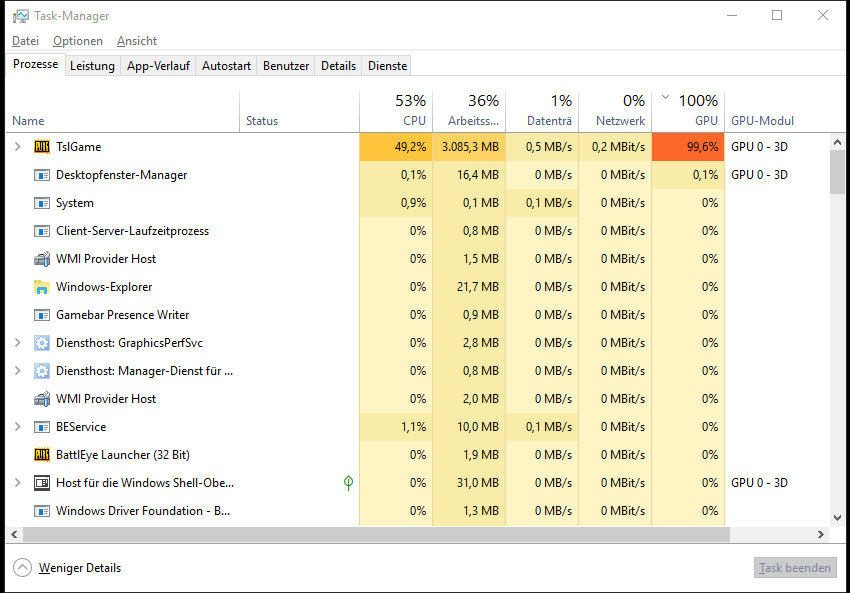Maximize the Task-Manager window

click(777, 15)
